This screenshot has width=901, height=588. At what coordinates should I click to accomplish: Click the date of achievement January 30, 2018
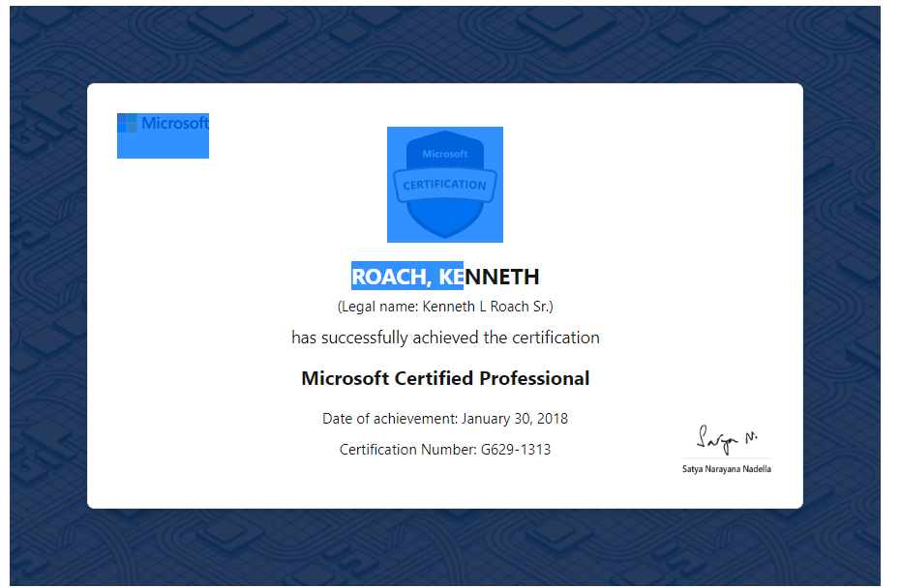[x=445, y=419]
